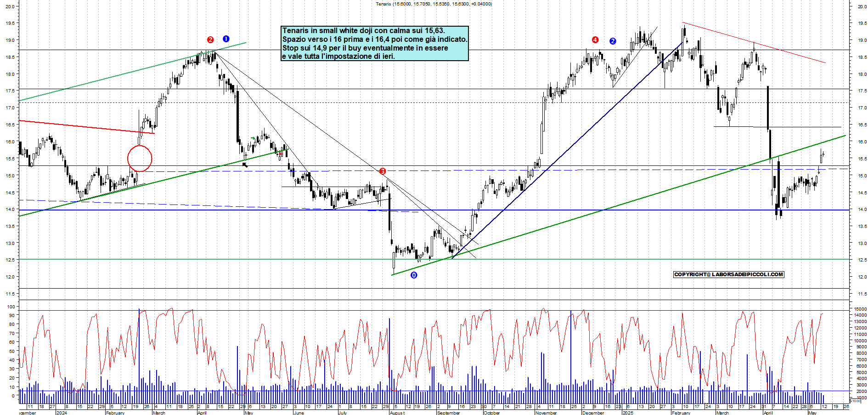Click the "June" month label on the time axis
Viewport: 868px width, 415px height.
[299, 413]
